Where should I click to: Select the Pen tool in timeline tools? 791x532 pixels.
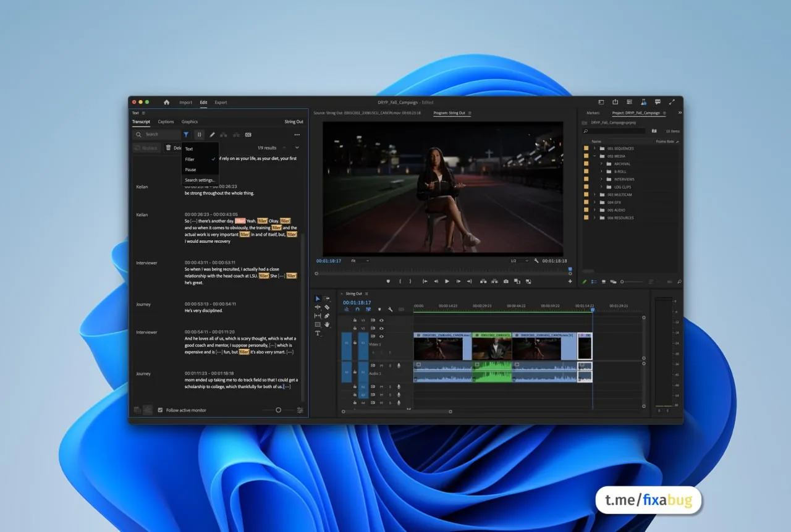tap(327, 316)
